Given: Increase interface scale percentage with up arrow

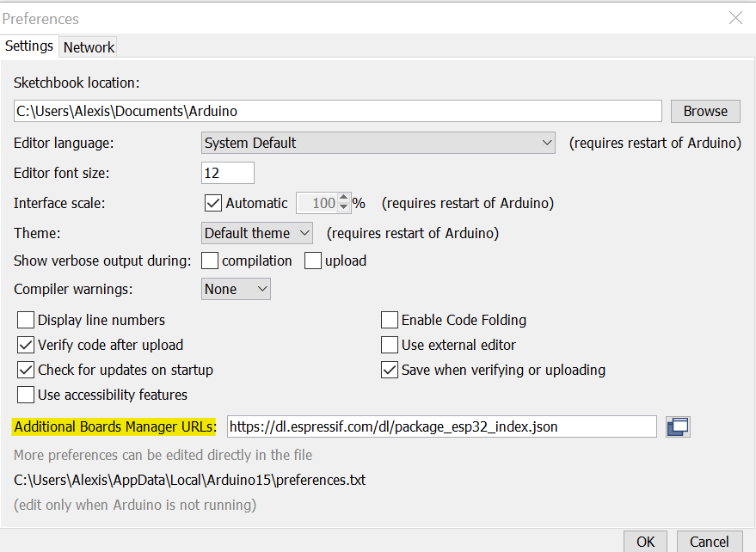Looking at the screenshot, I should coord(343,198).
